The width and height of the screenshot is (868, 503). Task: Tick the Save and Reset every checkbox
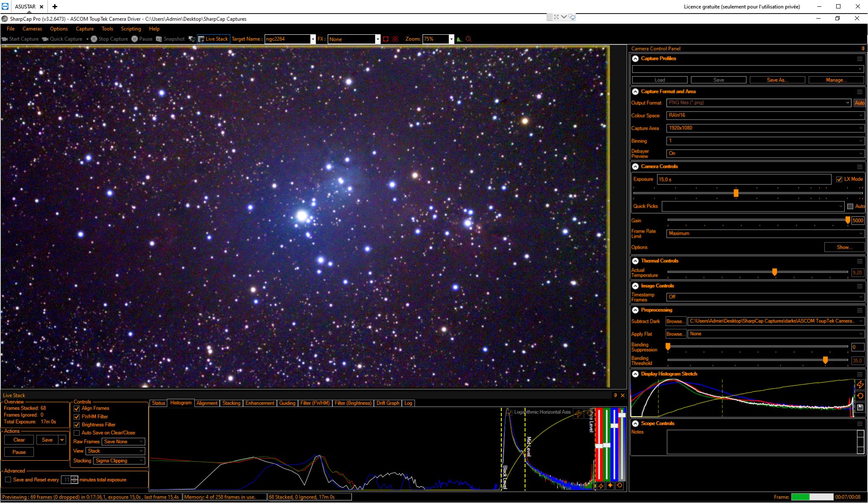tap(8, 480)
